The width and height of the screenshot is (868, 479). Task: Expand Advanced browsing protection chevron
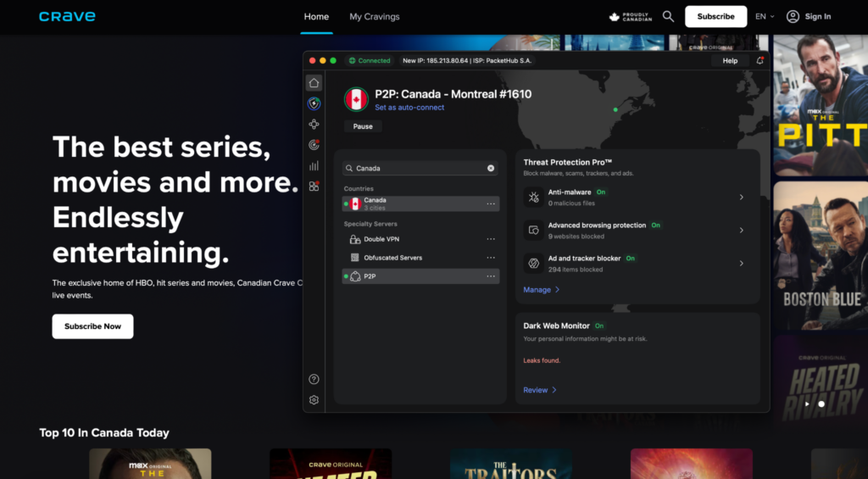click(741, 231)
